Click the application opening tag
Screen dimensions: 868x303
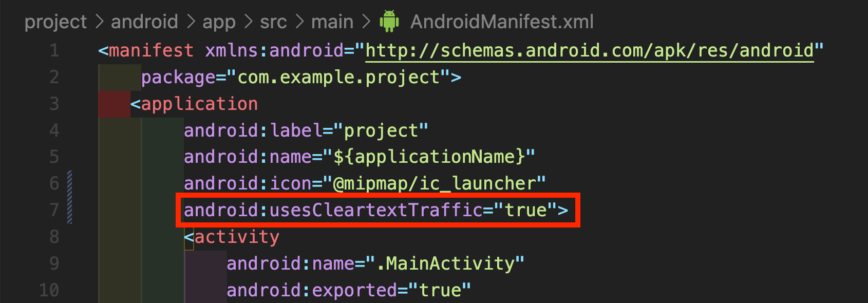(x=194, y=104)
